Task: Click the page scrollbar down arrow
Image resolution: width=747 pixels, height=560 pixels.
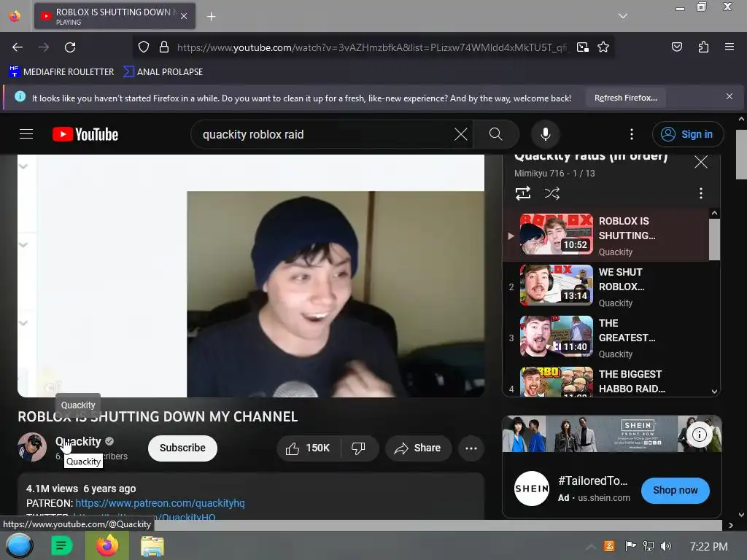Action: pos(741,515)
